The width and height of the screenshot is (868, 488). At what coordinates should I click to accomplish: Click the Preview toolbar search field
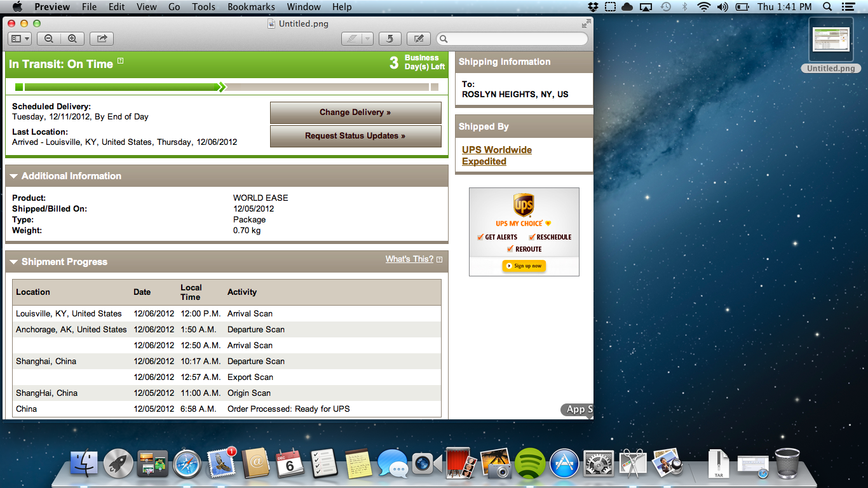tap(512, 39)
